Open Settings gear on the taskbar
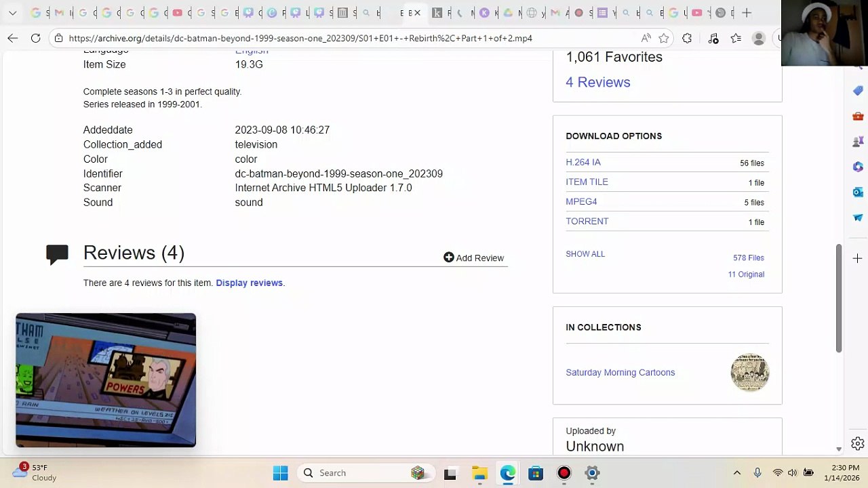The width and height of the screenshot is (868, 488). point(593,473)
